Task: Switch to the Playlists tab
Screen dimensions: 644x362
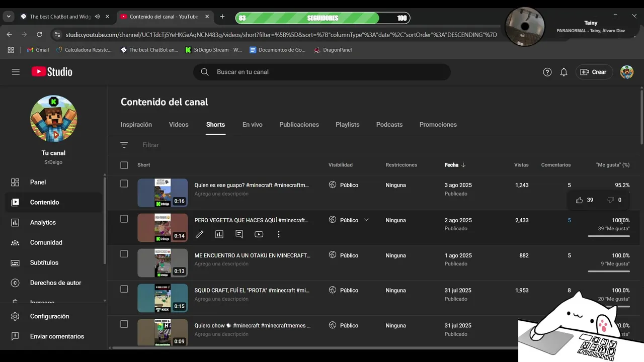Action: pyautogui.click(x=348, y=125)
